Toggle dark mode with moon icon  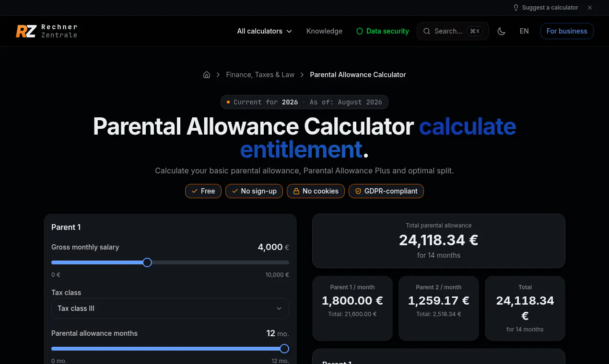[x=502, y=31]
